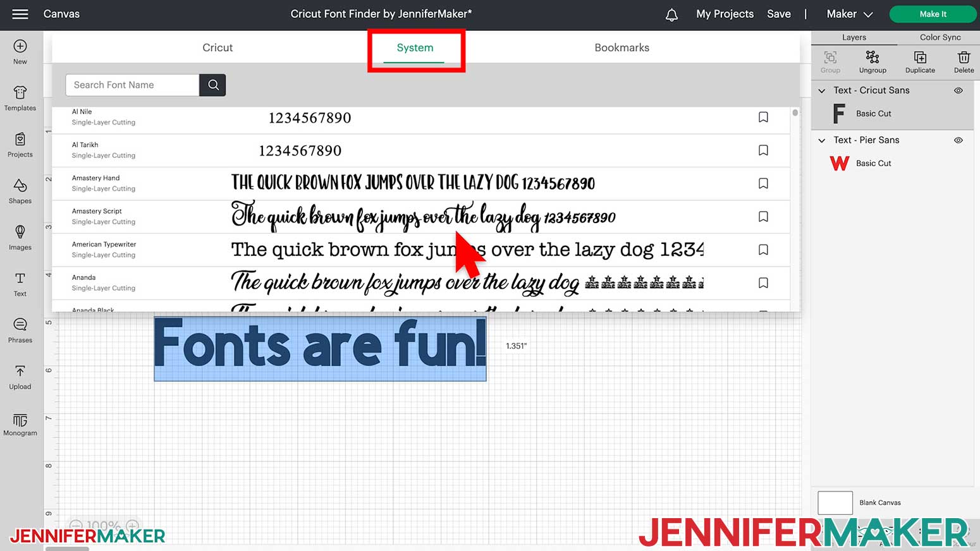Open the Images library
Image resolution: width=980 pixels, height=551 pixels.
pyautogui.click(x=20, y=238)
